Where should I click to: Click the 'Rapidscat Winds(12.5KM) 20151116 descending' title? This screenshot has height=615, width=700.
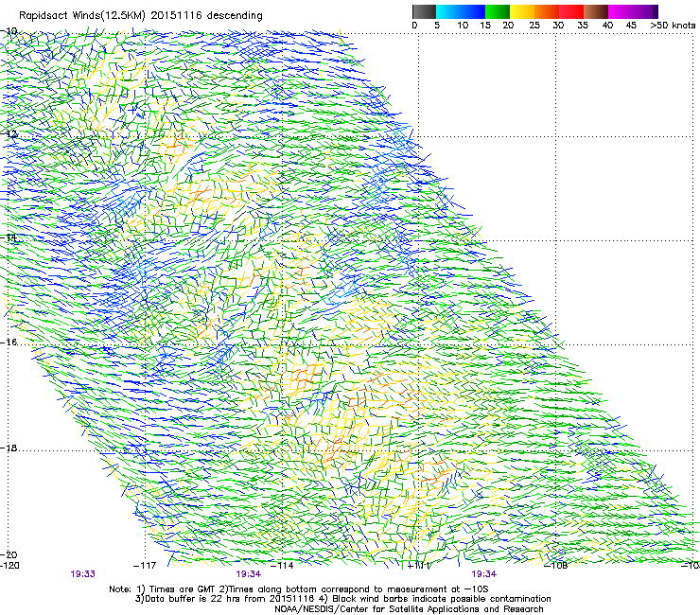(x=141, y=15)
